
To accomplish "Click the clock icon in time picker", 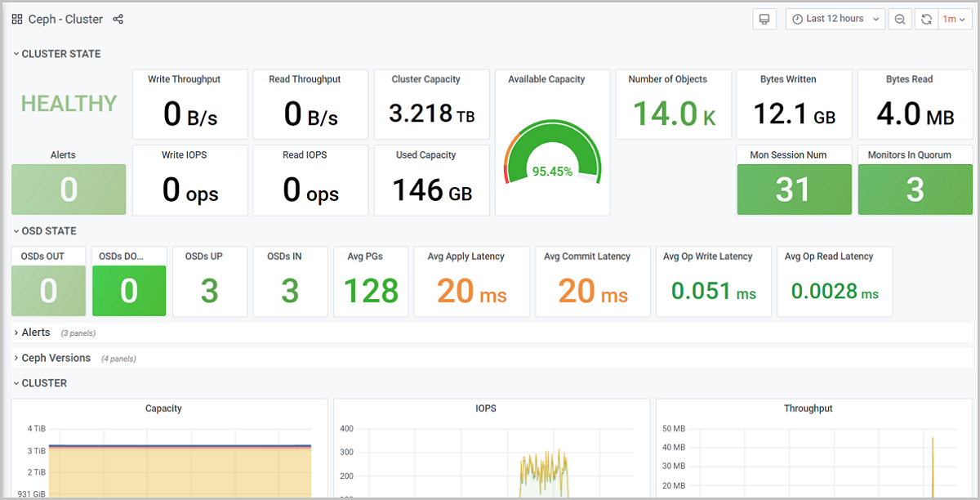I will pos(797,19).
